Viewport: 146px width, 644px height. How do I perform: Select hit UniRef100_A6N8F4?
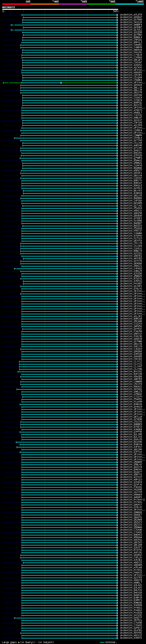tap(131, 25)
